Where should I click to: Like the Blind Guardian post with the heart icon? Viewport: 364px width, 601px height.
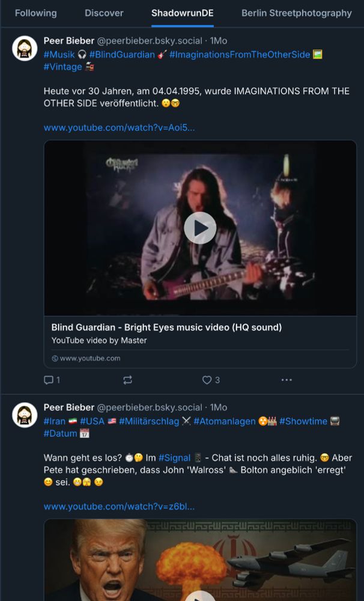click(x=207, y=380)
